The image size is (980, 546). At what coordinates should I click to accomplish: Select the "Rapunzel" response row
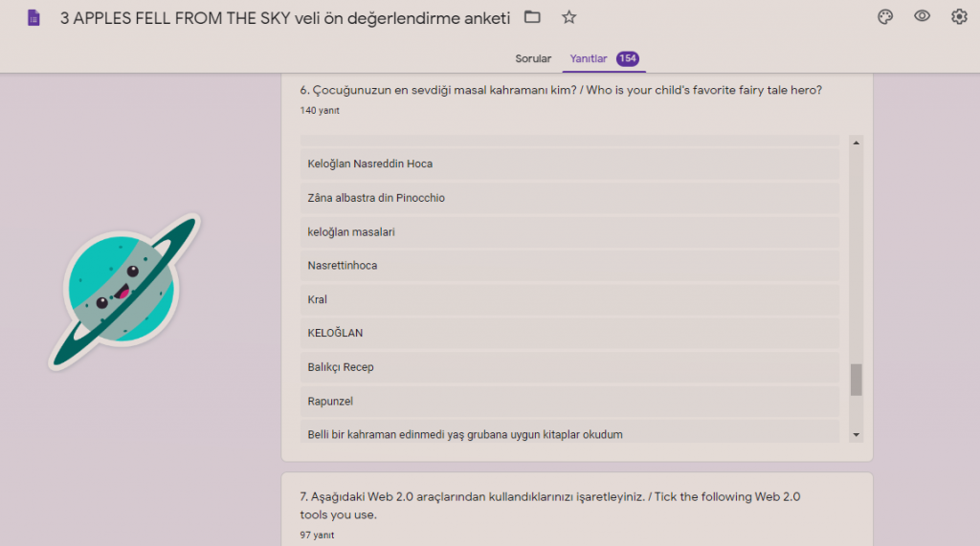point(330,401)
